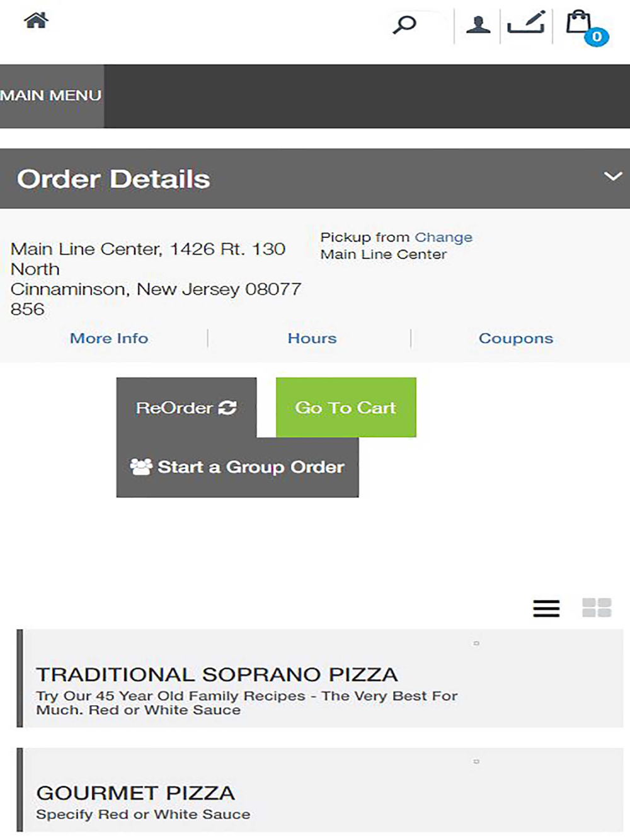Viewport: 630px width, 840px height.
Task: Open the Coupons tab
Action: tap(516, 338)
